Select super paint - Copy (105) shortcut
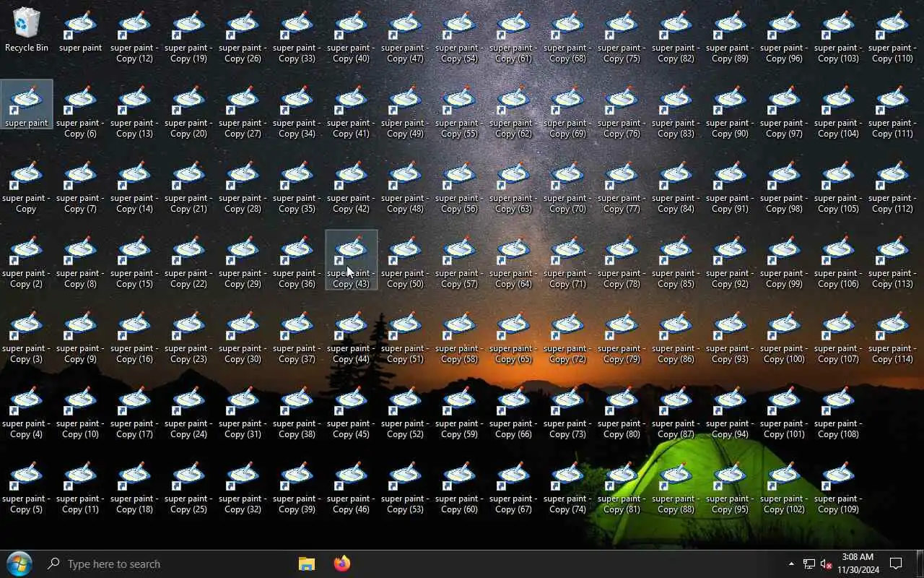 coord(839,186)
